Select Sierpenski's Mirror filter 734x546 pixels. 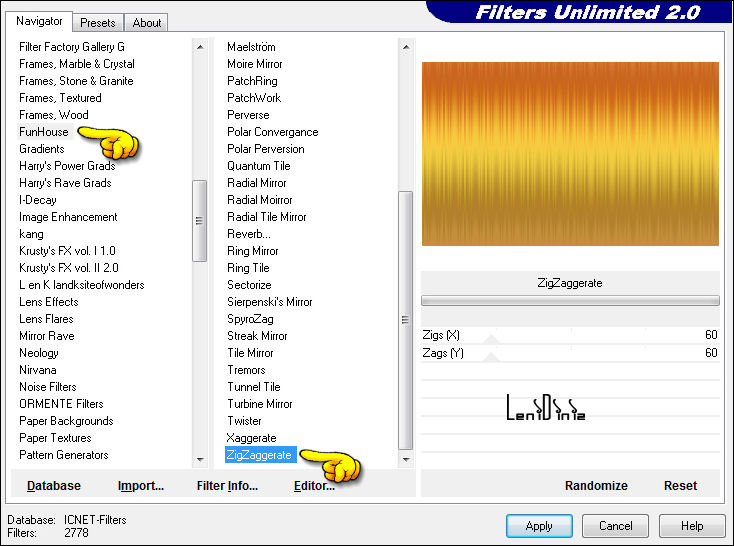(x=270, y=302)
